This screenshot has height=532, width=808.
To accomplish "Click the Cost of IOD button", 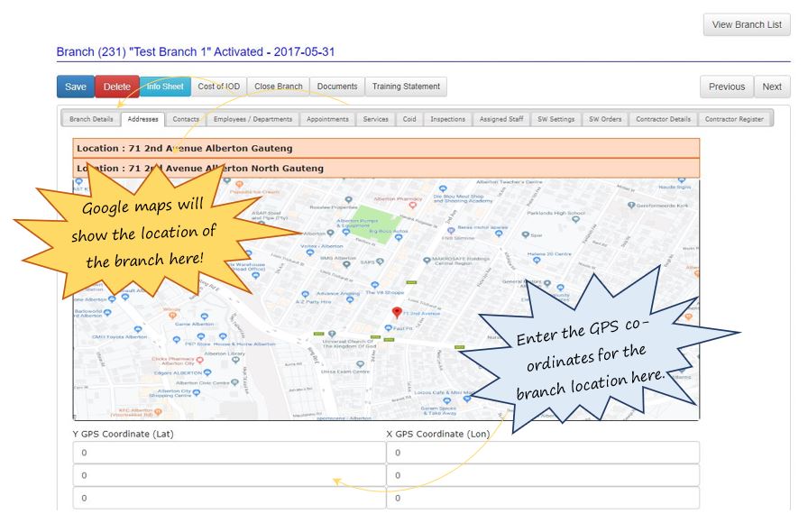I will [x=219, y=87].
